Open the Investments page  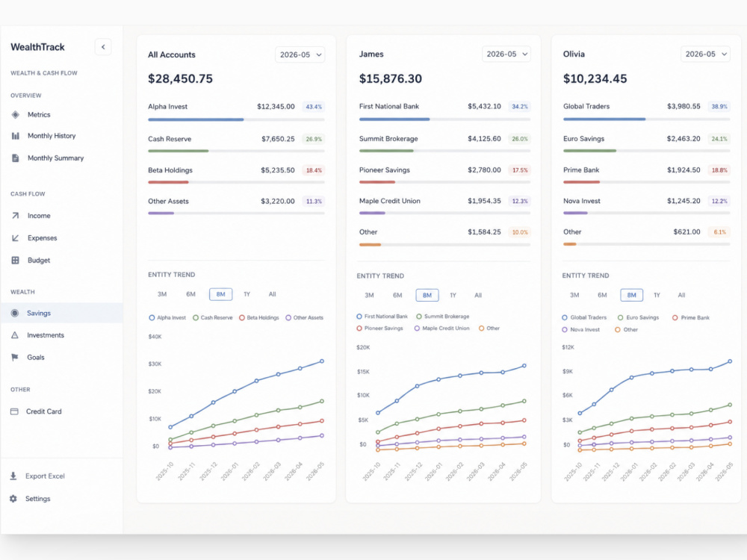tap(46, 335)
